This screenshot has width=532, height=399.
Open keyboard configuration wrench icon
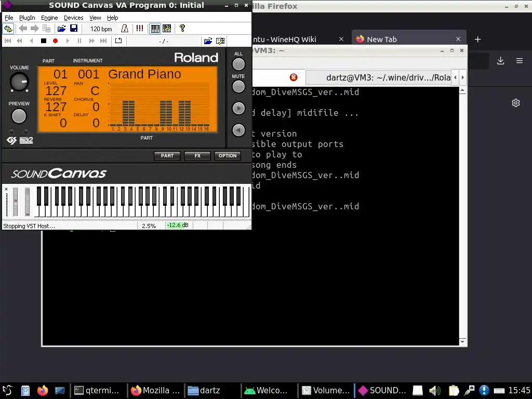click(x=167, y=29)
